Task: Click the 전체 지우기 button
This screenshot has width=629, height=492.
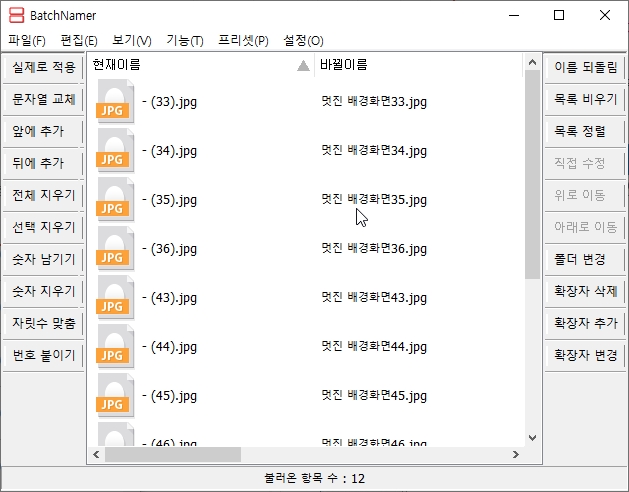Action: click(x=43, y=195)
